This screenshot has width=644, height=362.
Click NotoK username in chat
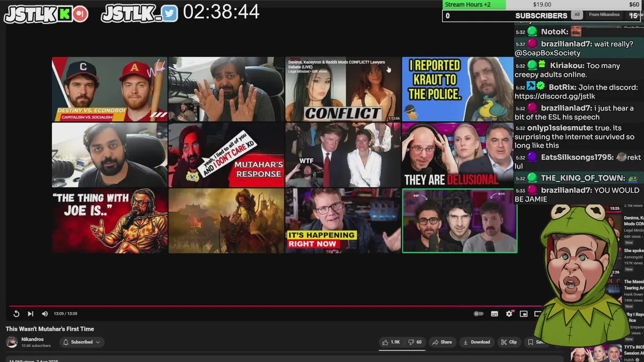554,32
